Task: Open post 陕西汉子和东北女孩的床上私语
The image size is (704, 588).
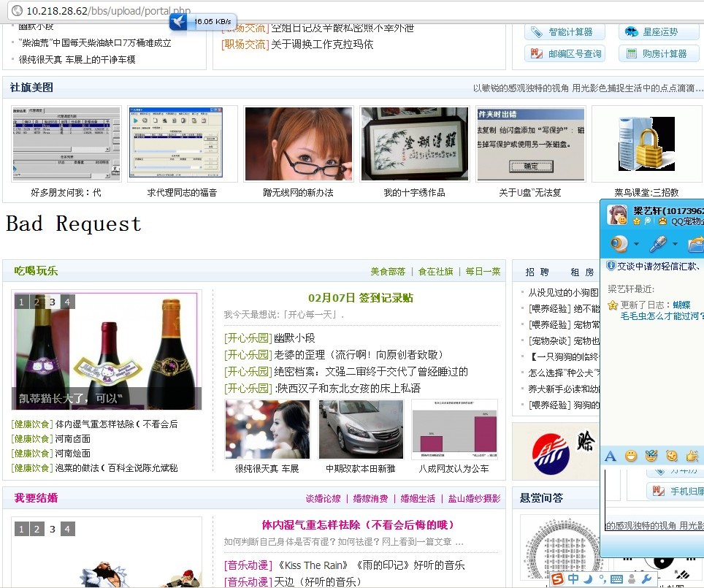Action: tap(348, 388)
